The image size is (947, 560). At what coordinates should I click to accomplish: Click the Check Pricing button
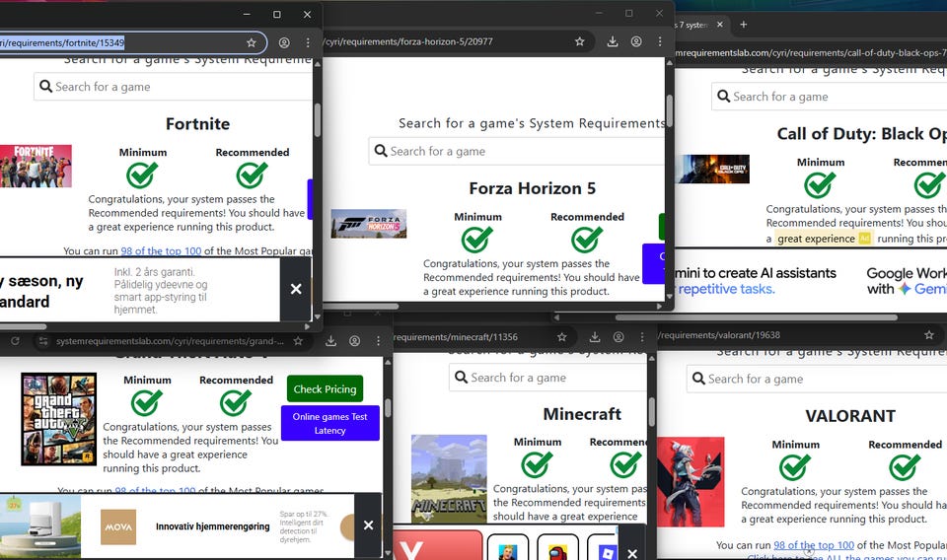(x=325, y=389)
